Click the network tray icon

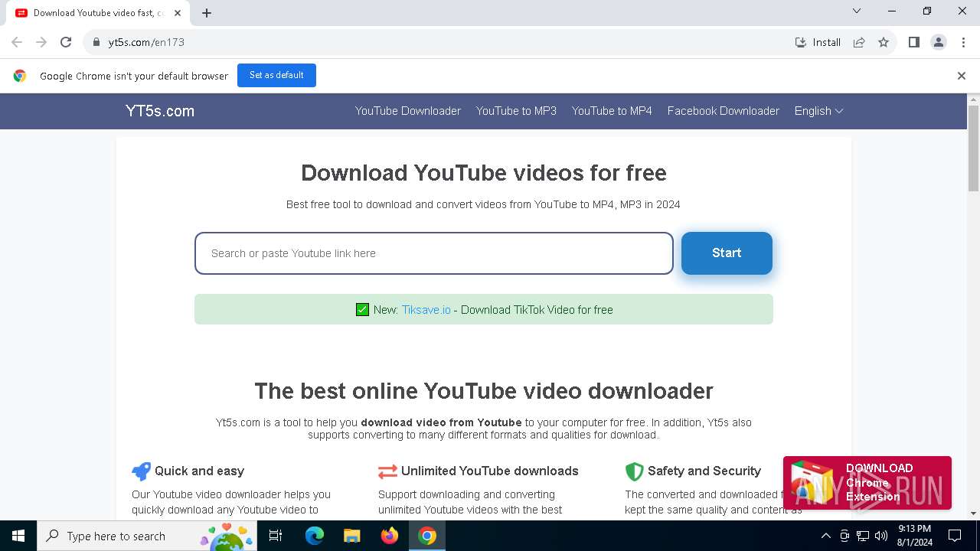pyautogui.click(x=863, y=536)
